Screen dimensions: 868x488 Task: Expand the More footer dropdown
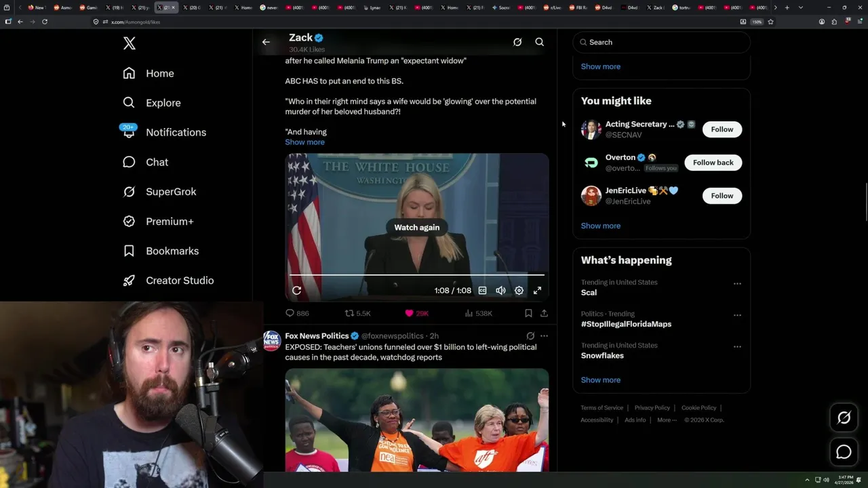coord(667,420)
